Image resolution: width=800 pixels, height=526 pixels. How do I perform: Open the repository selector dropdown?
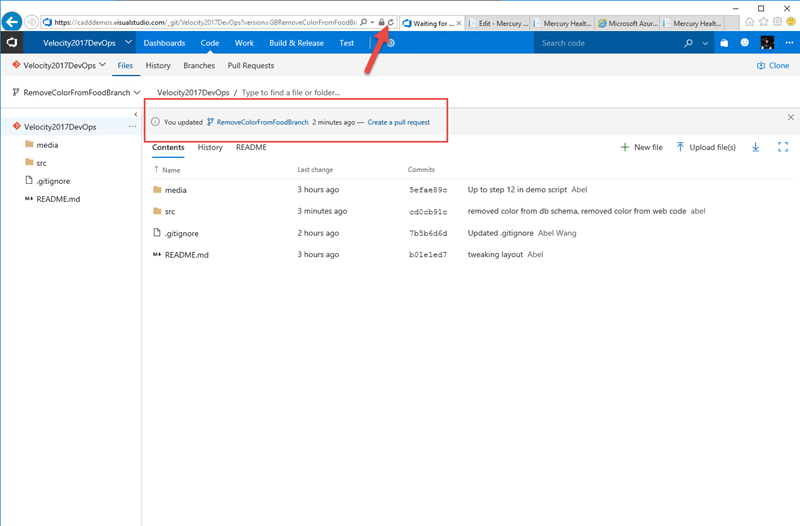click(x=60, y=65)
